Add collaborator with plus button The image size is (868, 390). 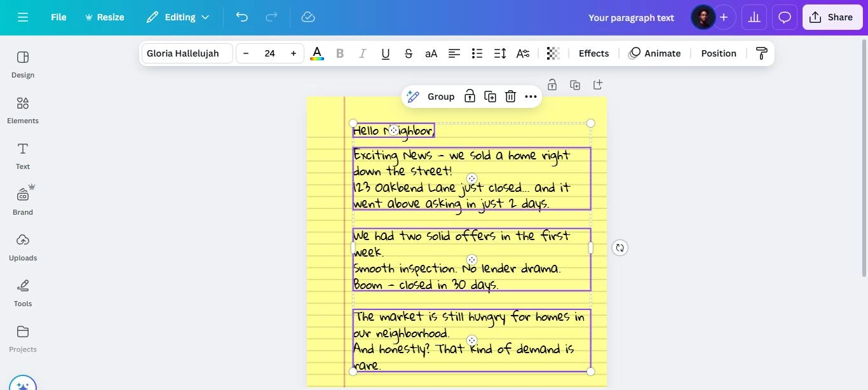724,17
